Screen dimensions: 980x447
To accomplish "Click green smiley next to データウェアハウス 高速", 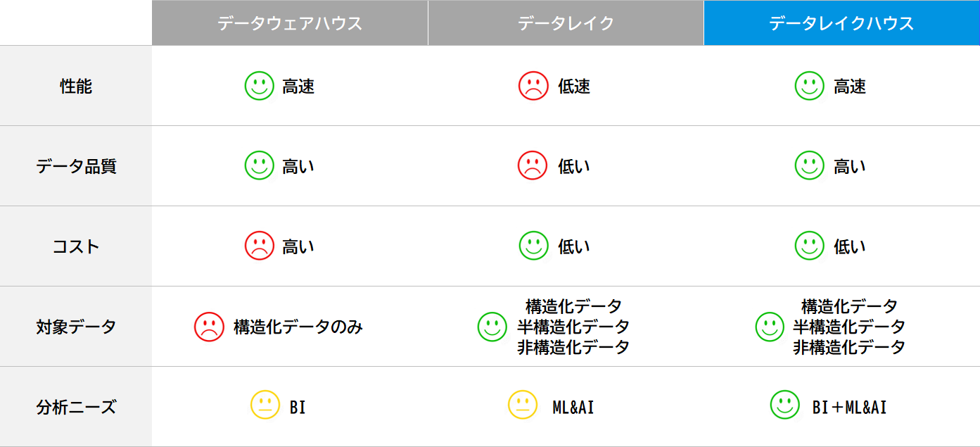I will (x=259, y=86).
